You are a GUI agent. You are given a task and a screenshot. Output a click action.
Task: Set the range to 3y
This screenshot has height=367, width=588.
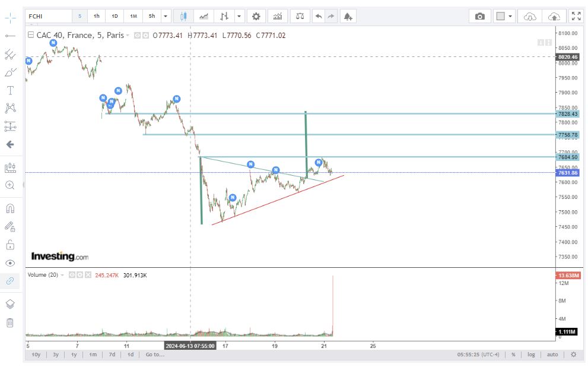point(56,355)
